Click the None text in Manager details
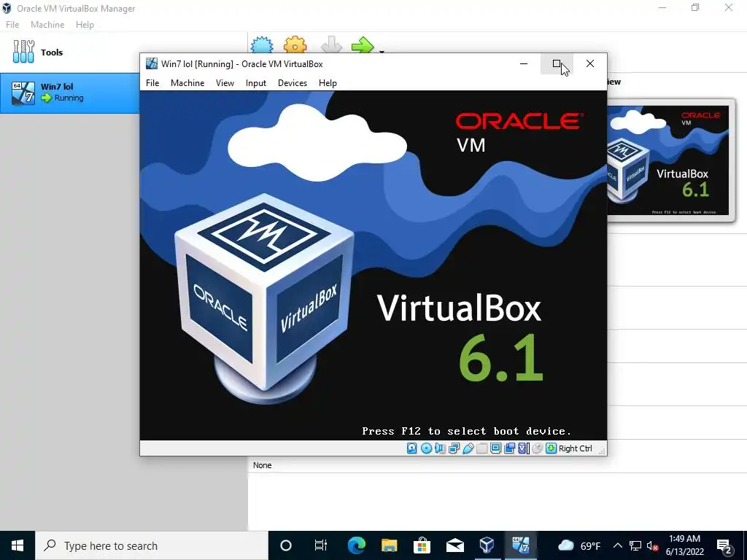The image size is (747, 560). click(262, 465)
